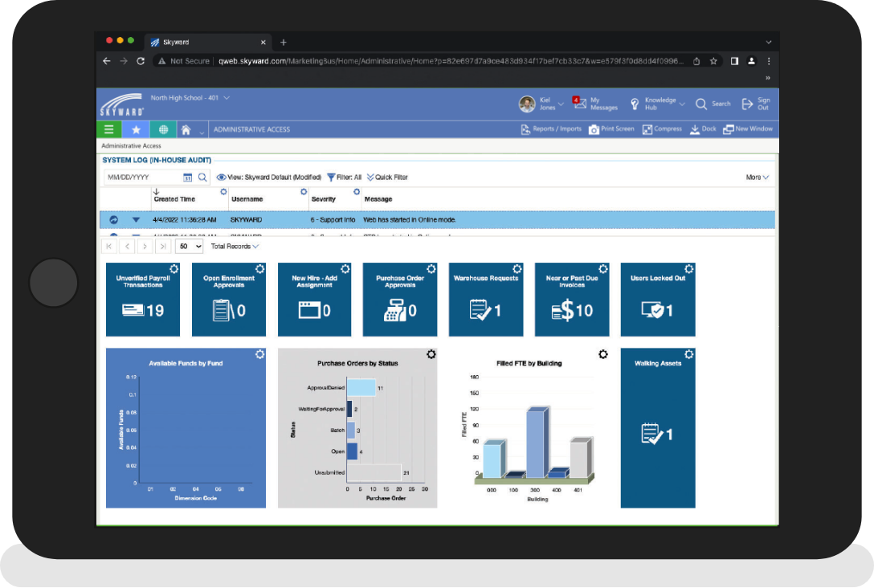The image size is (874, 588).
Task: Open gear on Near or Past Due Invoices tile
Action: [603, 269]
